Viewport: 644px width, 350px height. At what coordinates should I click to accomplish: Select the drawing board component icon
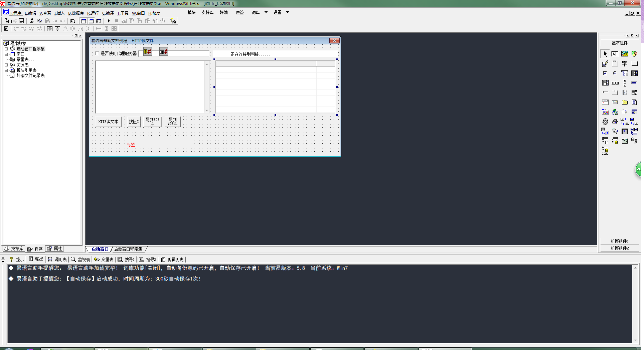coord(605,63)
